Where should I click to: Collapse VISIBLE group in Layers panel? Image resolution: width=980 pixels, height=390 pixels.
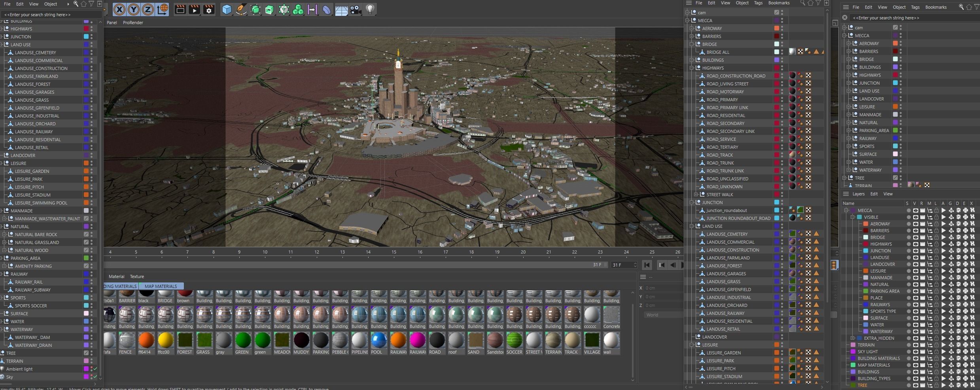point(852,217)
